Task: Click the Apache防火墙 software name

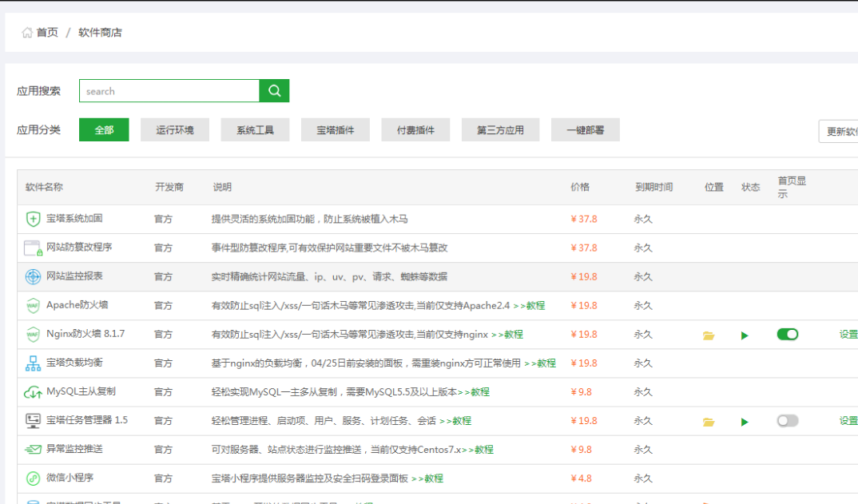Action: click(77, 305)
